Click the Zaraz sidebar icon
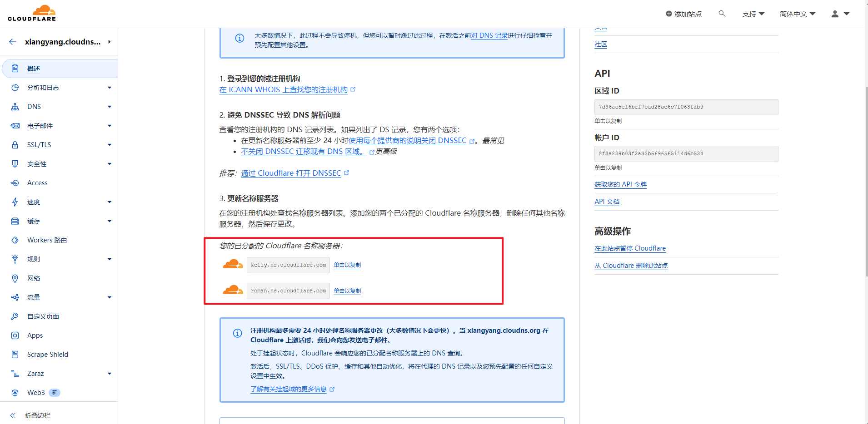The width and height of the screenshot is (868, 424). click(x=15, y=374)
